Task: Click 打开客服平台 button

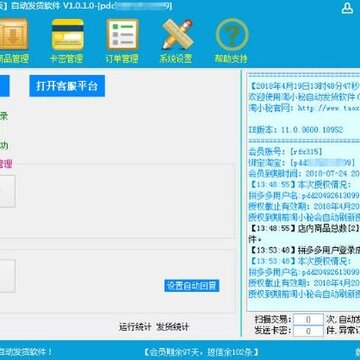Action: tap(67, 86)
